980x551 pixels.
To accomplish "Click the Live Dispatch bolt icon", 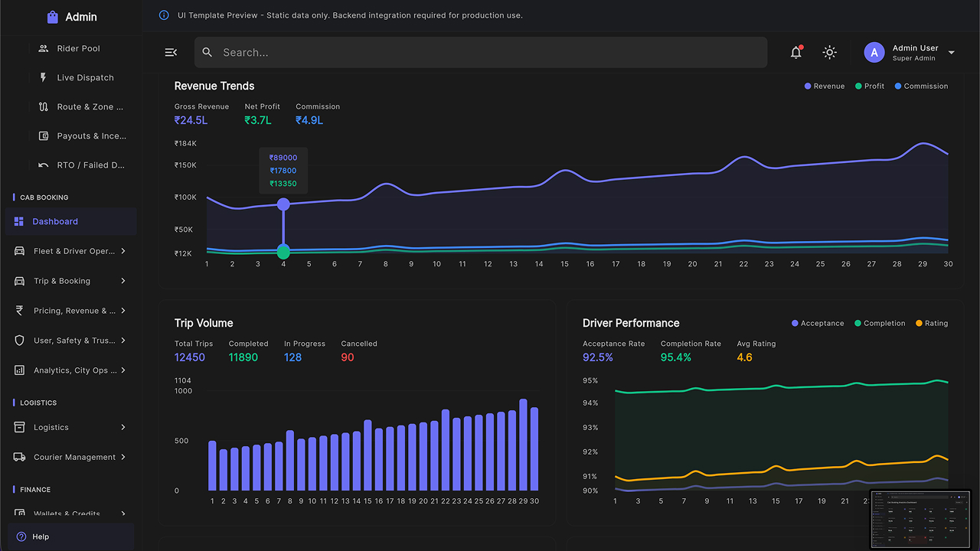I will (x=44, y=77).
